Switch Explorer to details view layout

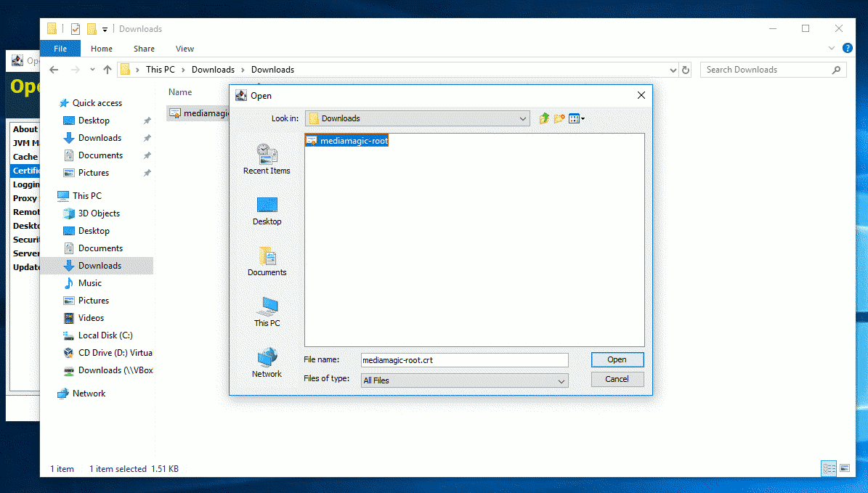point(828,468)
